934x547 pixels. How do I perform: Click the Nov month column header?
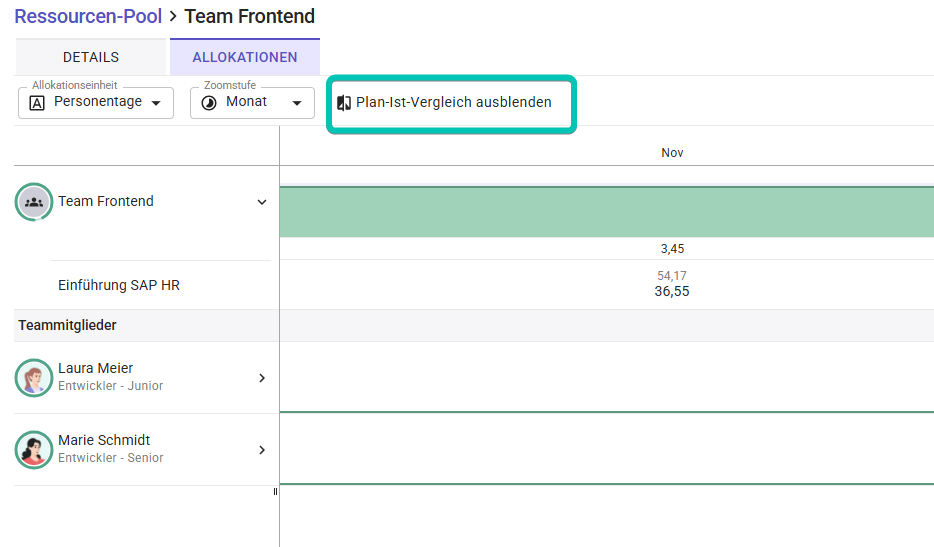[672, 153]
